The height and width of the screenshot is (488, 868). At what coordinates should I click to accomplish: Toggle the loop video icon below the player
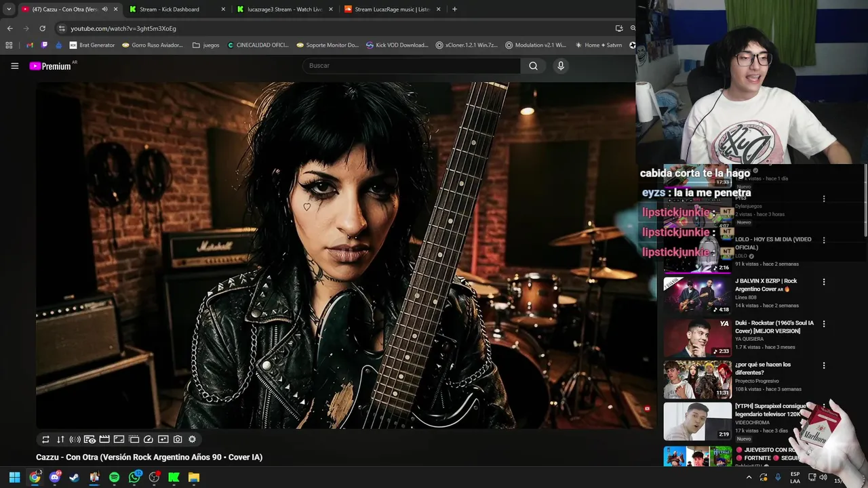45,439
